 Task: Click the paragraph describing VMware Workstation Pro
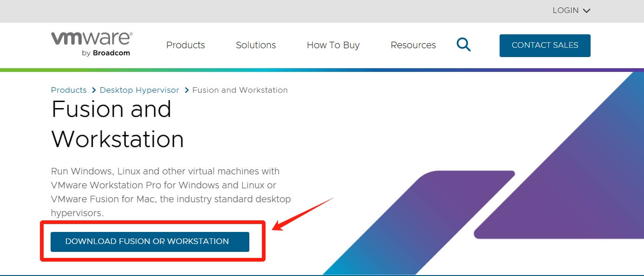tap(171, 192)
